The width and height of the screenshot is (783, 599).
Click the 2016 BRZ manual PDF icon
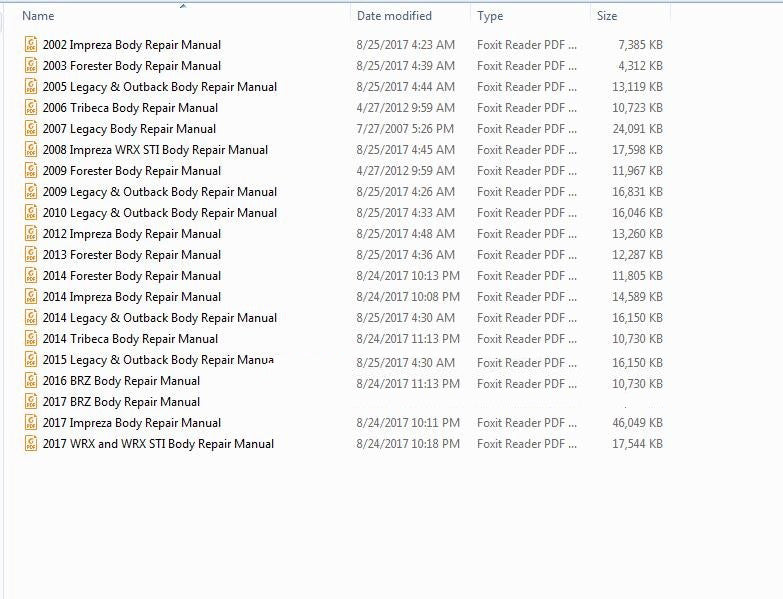click(32, 381)
